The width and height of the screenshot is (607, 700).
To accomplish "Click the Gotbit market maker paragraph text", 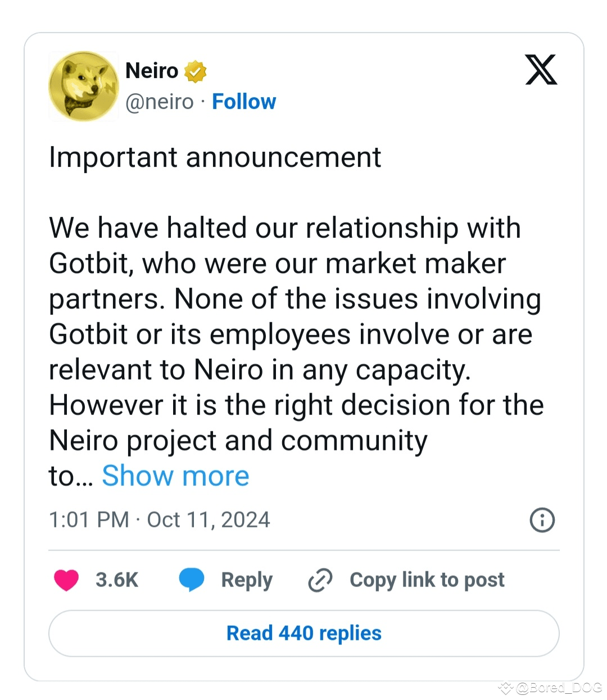I will pyautogui.click(x=295, y=335).
